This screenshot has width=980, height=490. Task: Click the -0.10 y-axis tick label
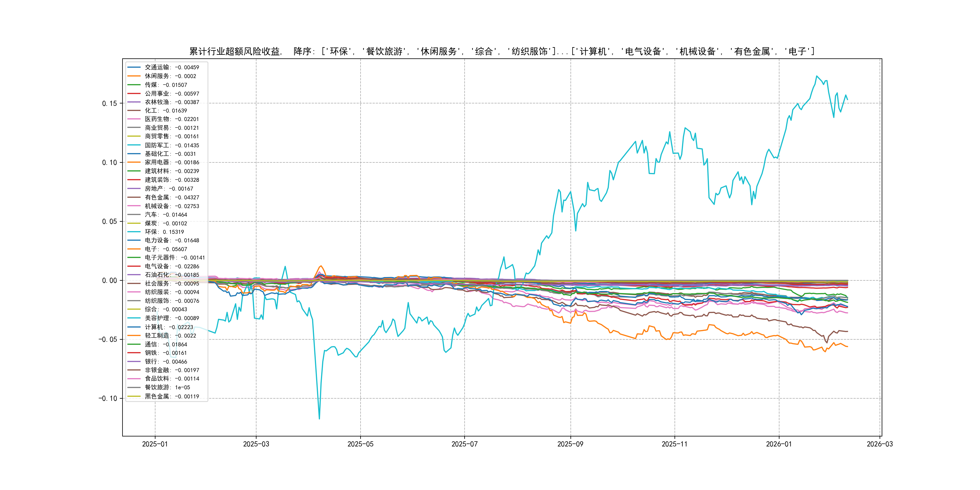click(108, 398)
